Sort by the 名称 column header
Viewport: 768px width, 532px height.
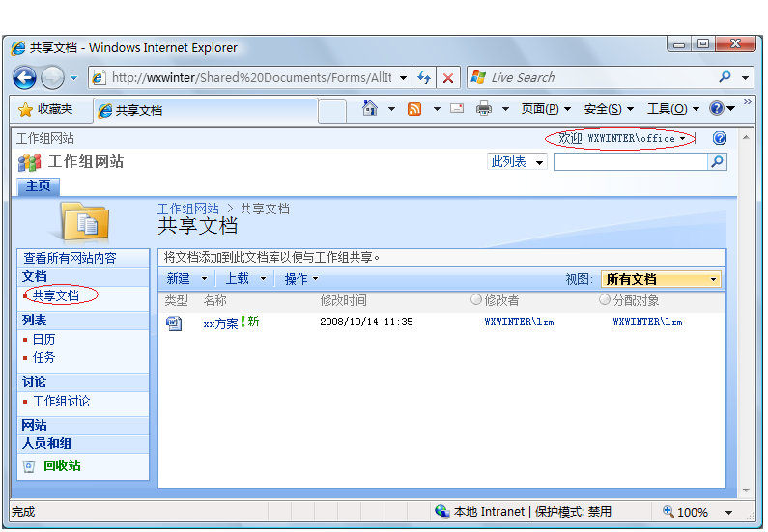tap(215, 300)
